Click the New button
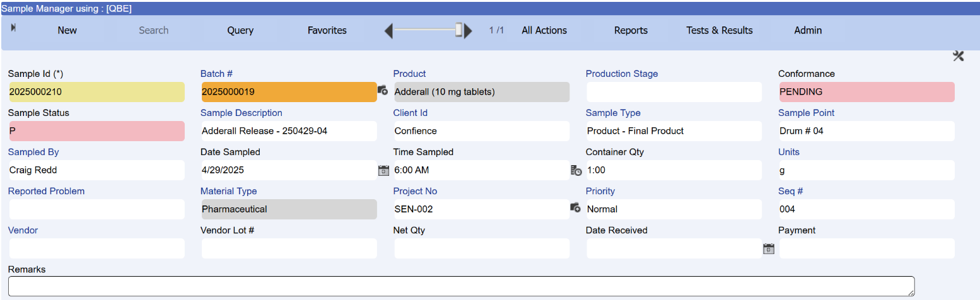The height and width of the screenshot is (300, 980). tap(67, 30)
